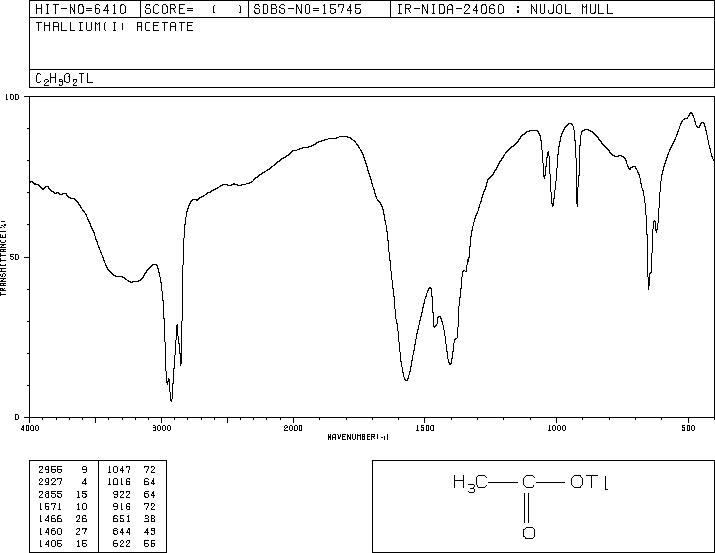Click transmittance value 4 beside 2927

point(84,482)
